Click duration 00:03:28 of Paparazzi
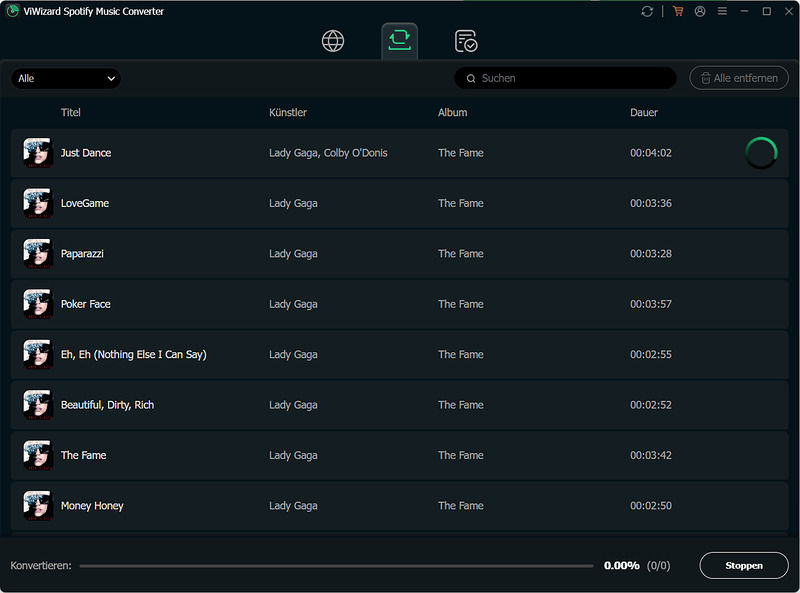Viewport: 800px width, 593px height. click(651, 254)
